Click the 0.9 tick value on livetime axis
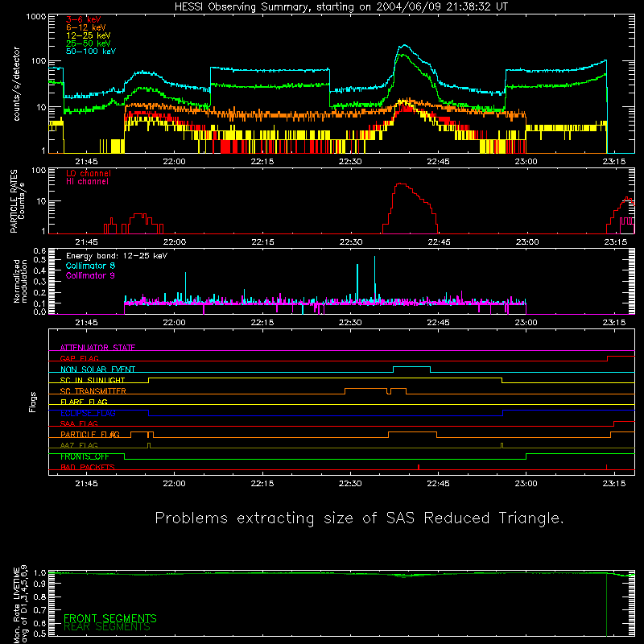The image size is (644, 644). [39, 583]
